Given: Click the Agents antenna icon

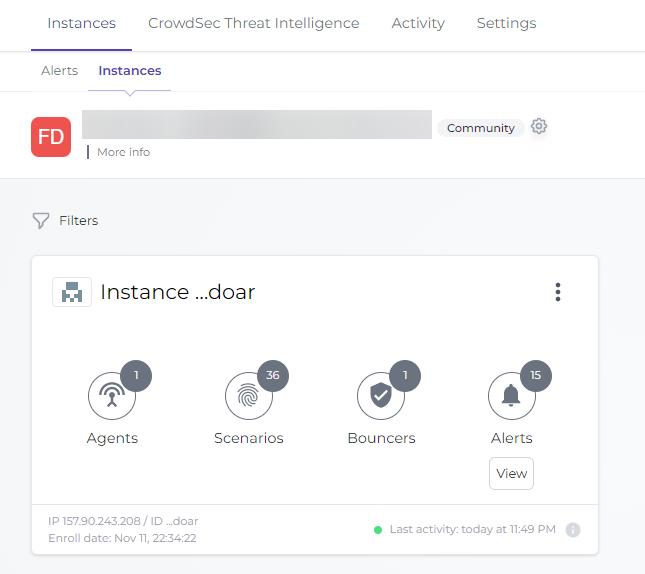Looking at the screenshot, I should point(112,396).
